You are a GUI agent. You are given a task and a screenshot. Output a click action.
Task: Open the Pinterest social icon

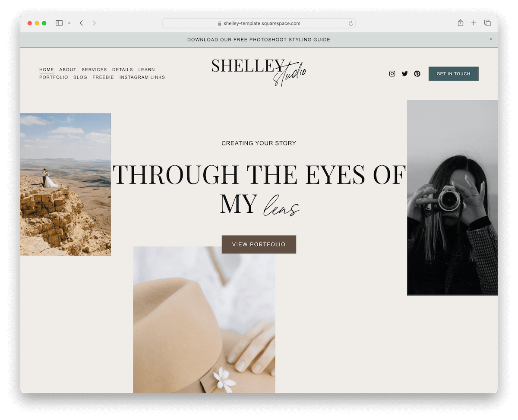417,74
